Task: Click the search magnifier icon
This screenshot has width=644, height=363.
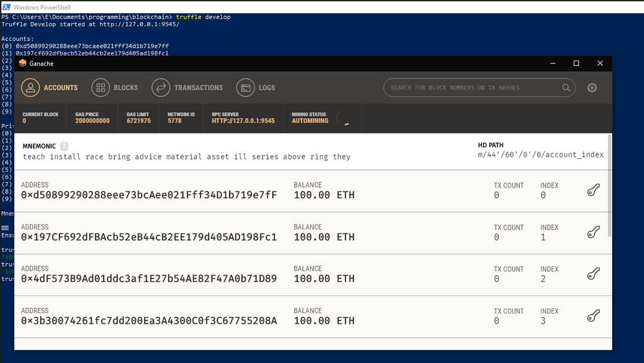Action: tap(566, 87)
